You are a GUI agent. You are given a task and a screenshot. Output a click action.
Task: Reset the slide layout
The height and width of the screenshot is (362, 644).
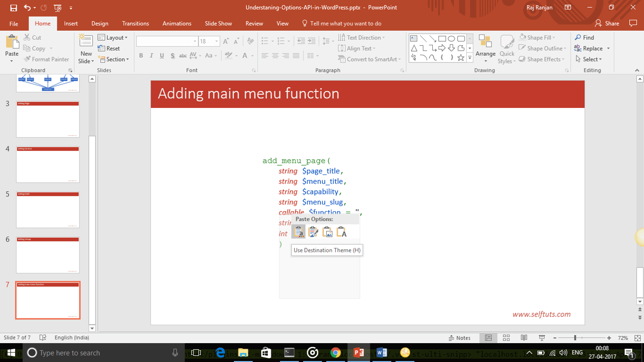(x=109, y=48)
